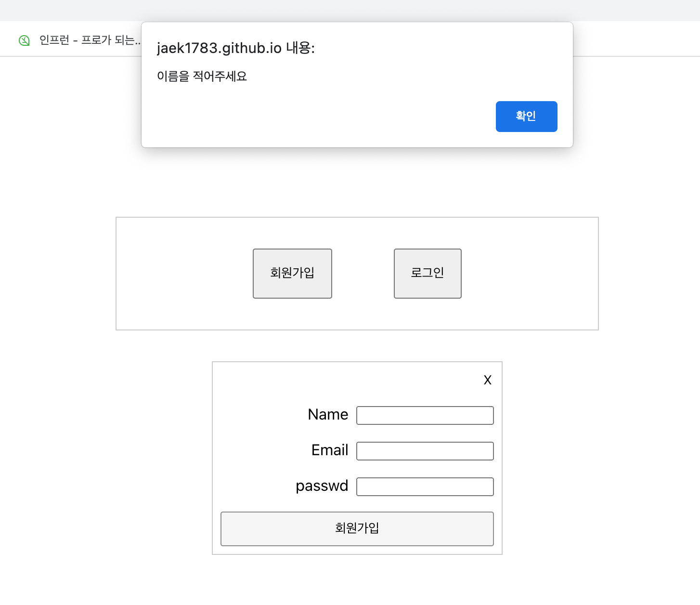Close the signup form with the X
This screenshot has height=605, width=700.
487,380
